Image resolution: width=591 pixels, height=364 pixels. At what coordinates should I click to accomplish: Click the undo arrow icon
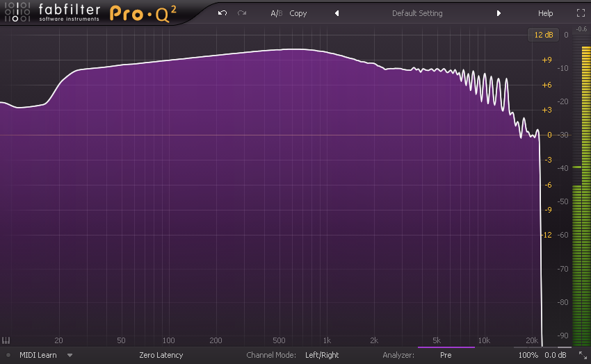click(x=222, y=13)
